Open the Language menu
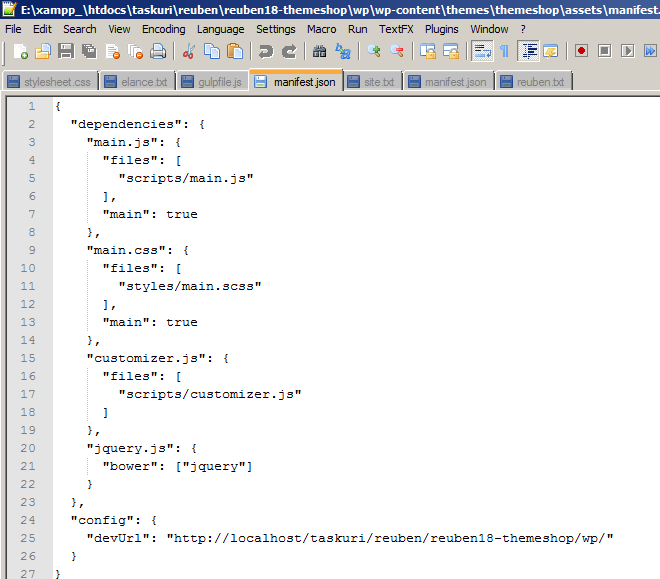The image size is (660, 579). (x=221, y=29)
